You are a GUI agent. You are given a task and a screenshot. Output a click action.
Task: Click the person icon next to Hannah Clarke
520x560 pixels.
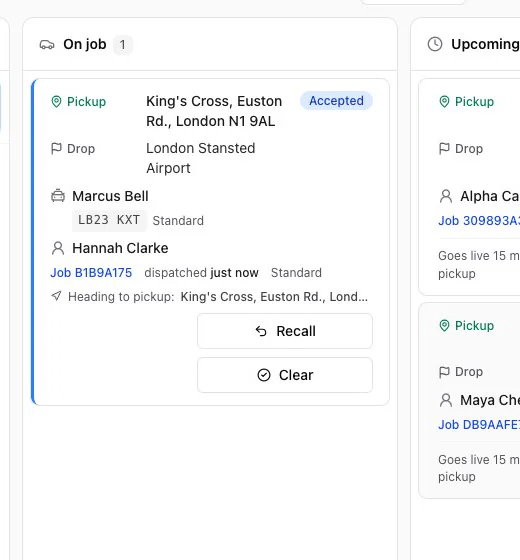[x=58, y=248]
